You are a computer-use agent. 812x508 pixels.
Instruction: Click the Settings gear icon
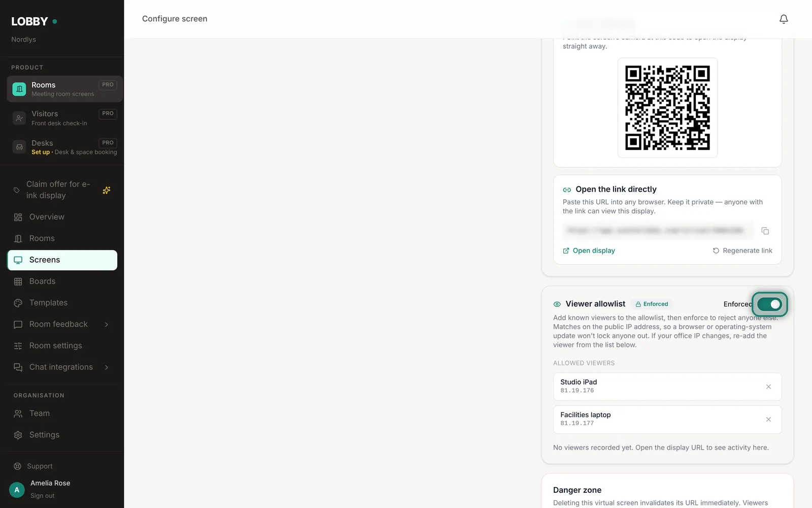pyautogui.click(x=18, y=435)
